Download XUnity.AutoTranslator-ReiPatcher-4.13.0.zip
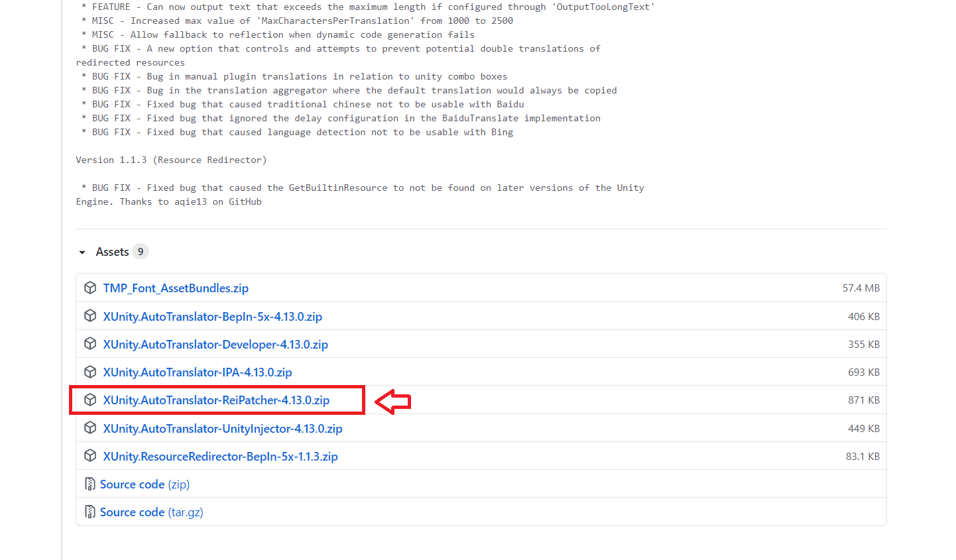The height and width of the screenshot is (560, 956). 216,400
